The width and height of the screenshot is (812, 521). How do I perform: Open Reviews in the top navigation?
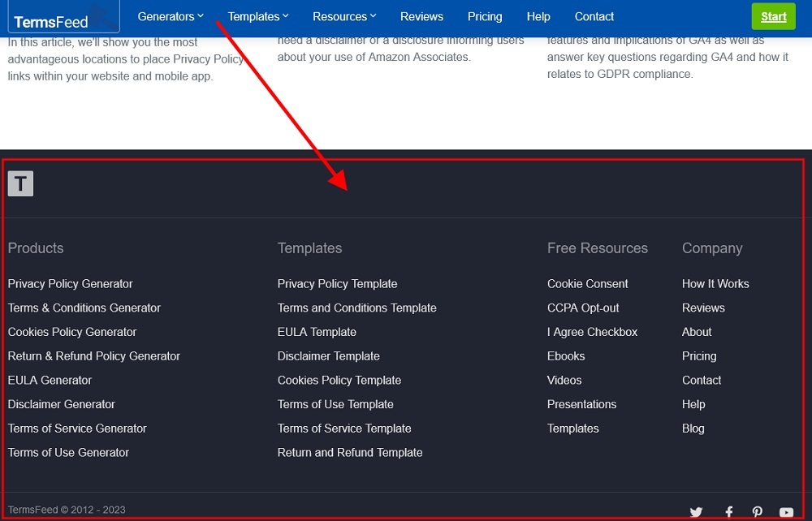(x=421, y=16)
